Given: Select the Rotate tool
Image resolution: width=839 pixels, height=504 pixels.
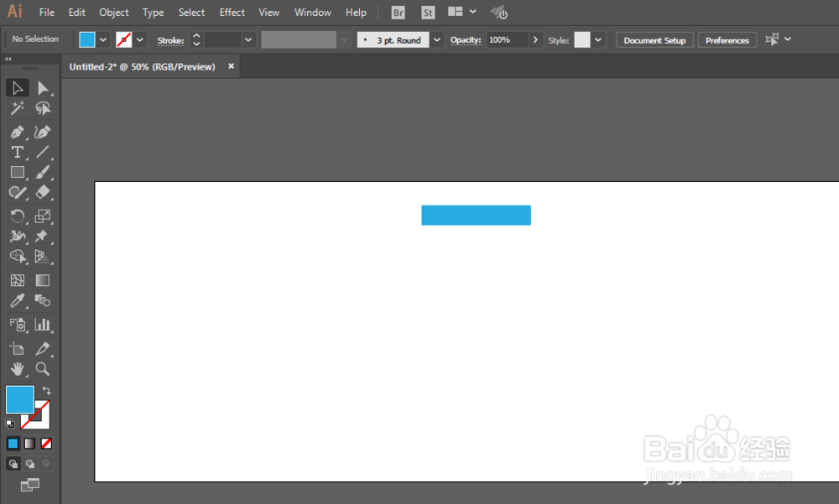Looking at the screenshot, I should coord(17,216).
